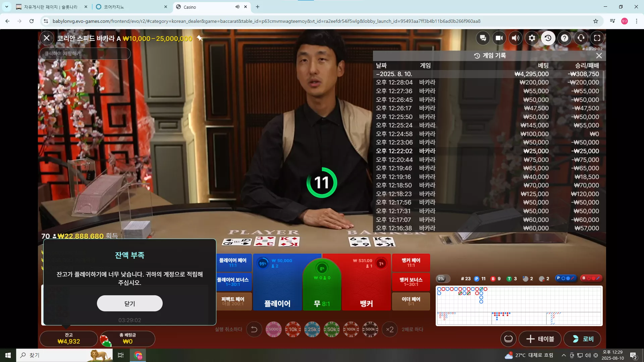Close the game history panel
The width and height of the screenshot is (644, 362).
point(599,56)
